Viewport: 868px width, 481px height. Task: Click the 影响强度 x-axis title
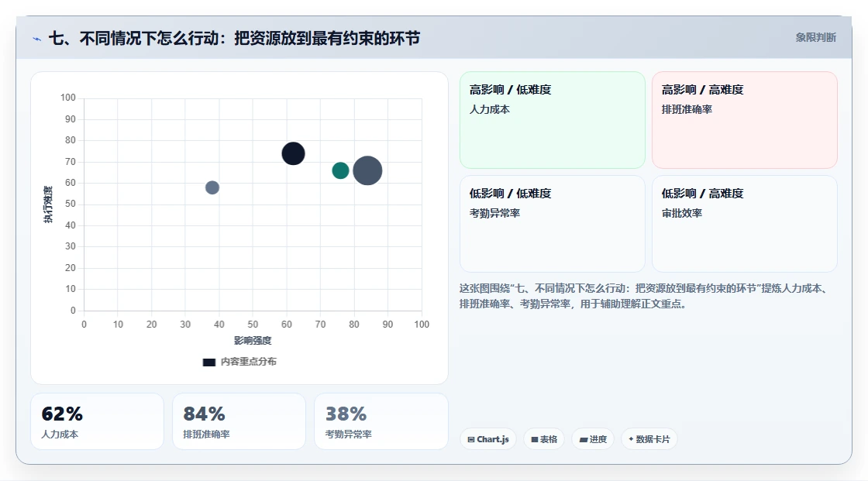253,340
